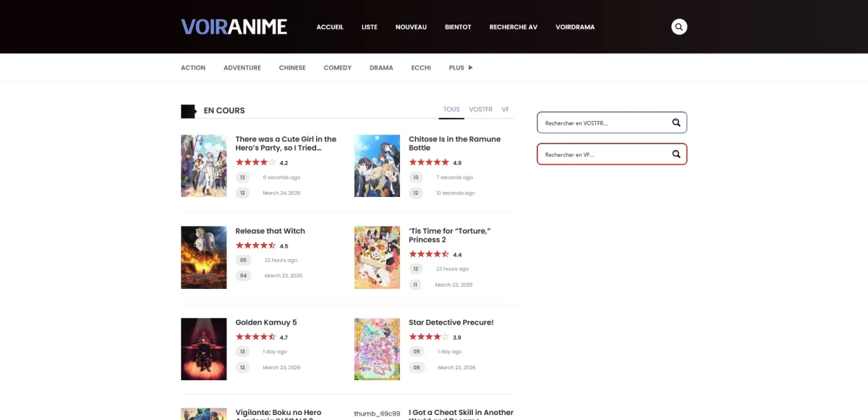This screenshot has width=868, height=420.
Task: Open the NOUVEAU menu item
Action: click(x=411, y=27)
